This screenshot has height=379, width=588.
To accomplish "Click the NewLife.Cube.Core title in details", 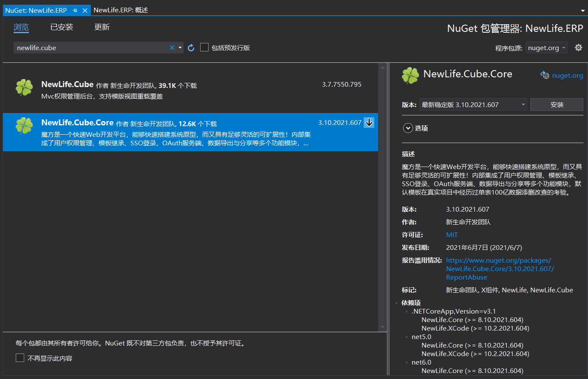I will coord(468,74).
